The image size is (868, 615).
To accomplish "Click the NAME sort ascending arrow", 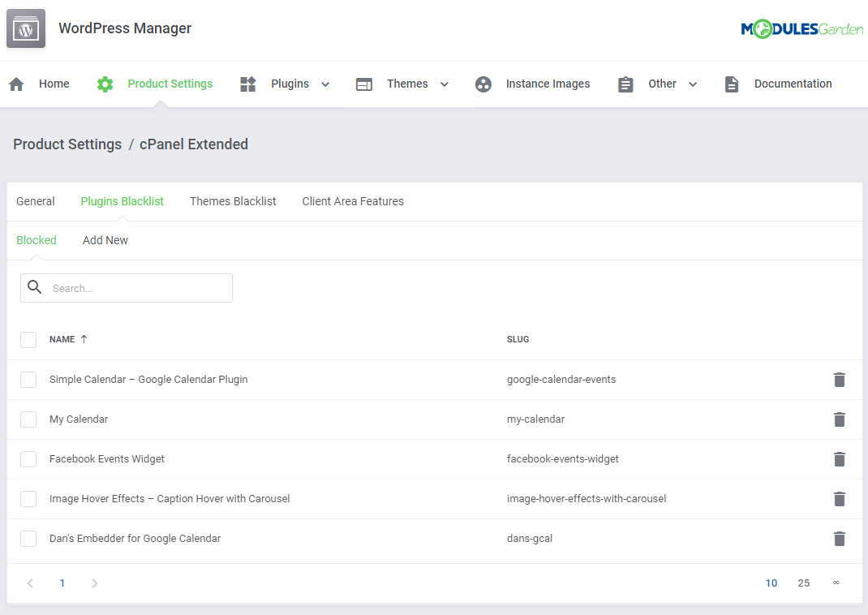I will [84, 339].
